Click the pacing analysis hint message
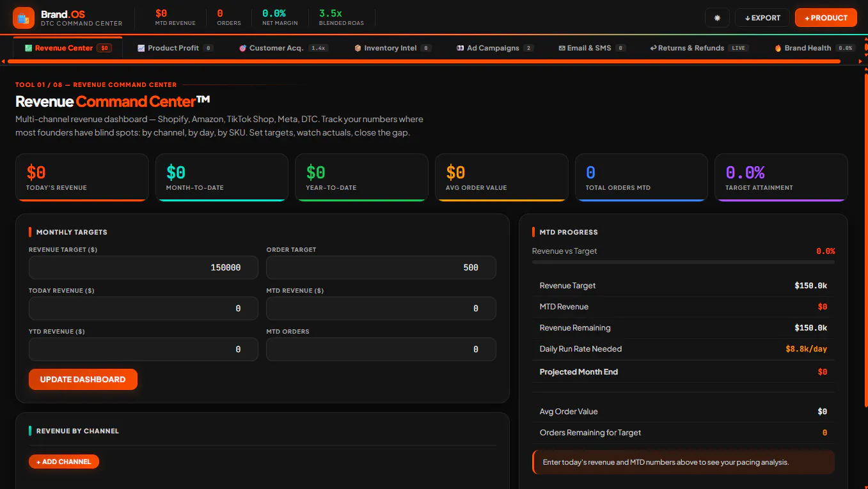Viewport: 868px width, 489px height. (683, 462)
